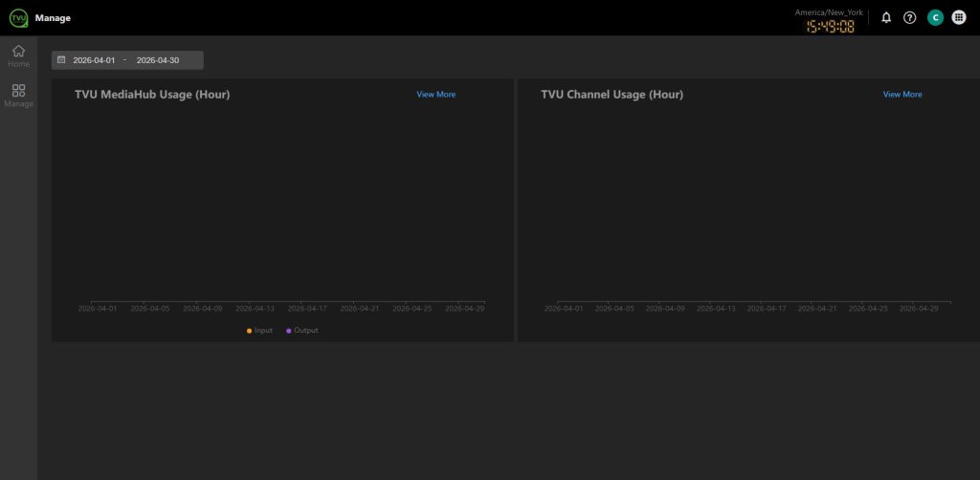
Task: Set end date 2026-04-30 field
Action: (158, 60)
